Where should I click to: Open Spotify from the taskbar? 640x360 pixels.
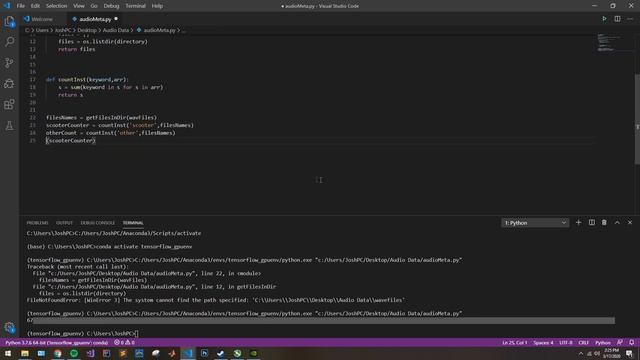click(x=74, y=353)
